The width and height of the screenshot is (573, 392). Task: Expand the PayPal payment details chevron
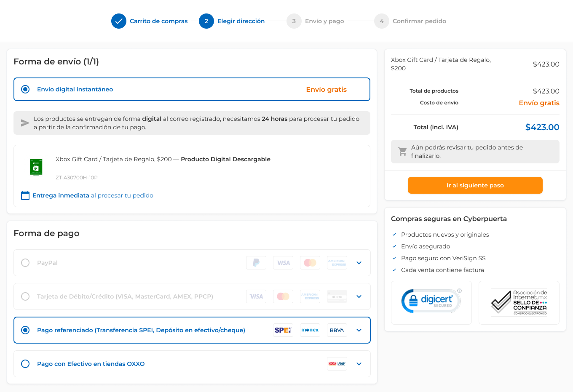[359, 263]
